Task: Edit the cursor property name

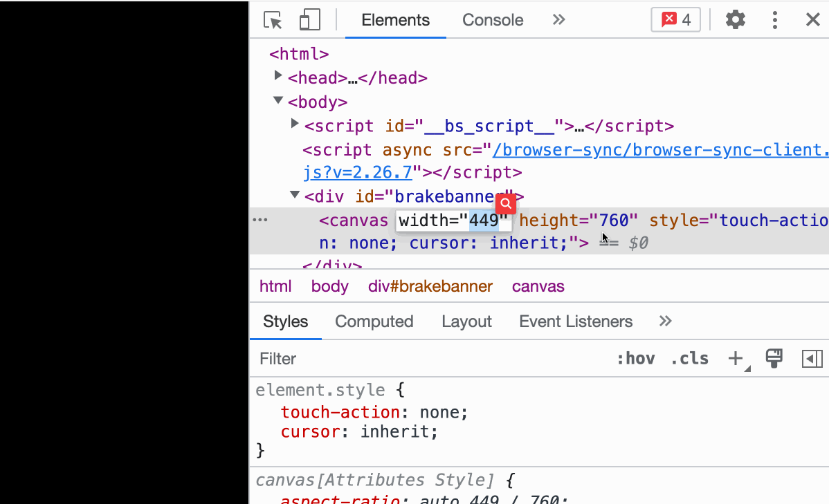Action: tap(310, 431)
